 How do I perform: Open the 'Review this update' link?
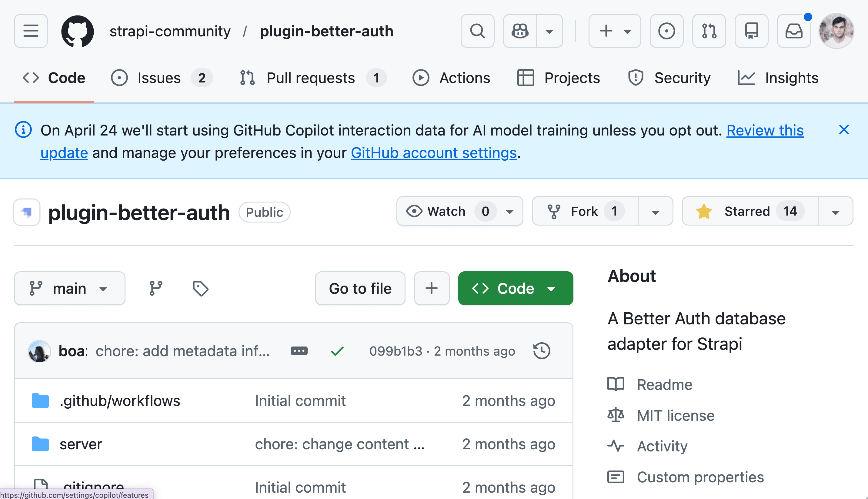point(765,130)
